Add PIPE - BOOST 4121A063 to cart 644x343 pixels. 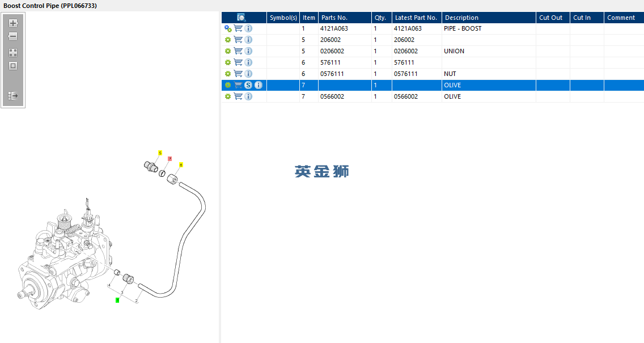[x=238, y=28]
